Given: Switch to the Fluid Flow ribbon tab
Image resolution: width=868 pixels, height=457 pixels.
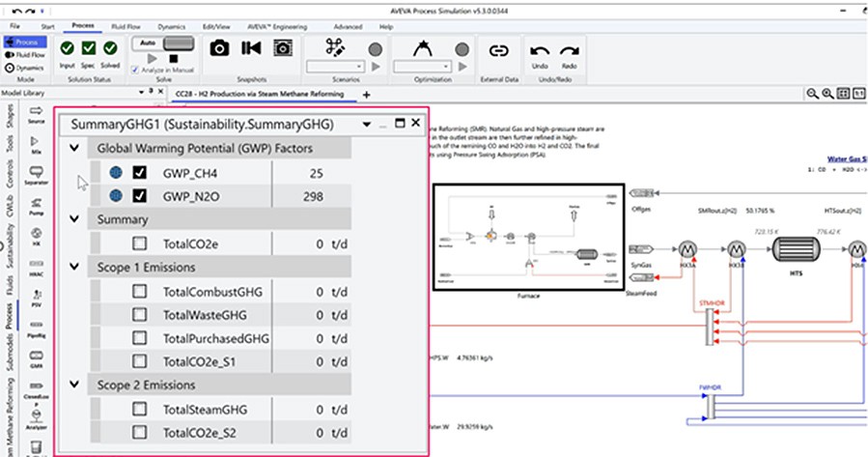Looking at the screenshot, I should 126,26.
